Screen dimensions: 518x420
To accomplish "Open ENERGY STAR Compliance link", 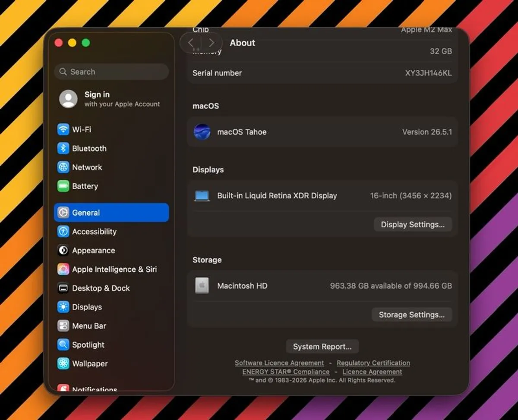I will coord(286,372).
